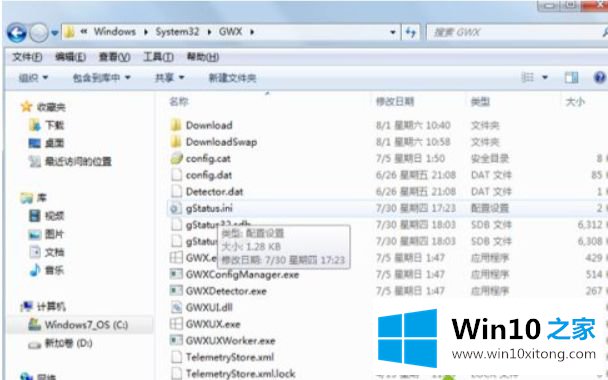Expand the arrow after GWX breadcrumb

pyautogui.click(x=252, y=32)
